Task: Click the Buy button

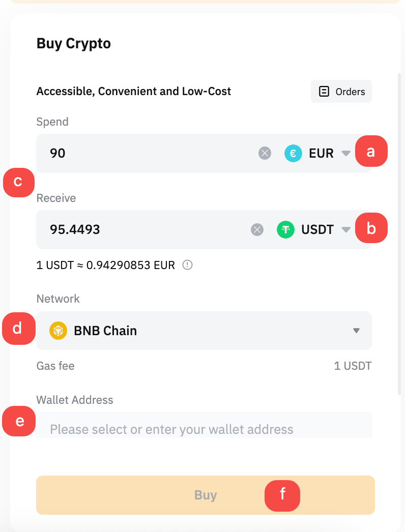Action: coord(206,495)
